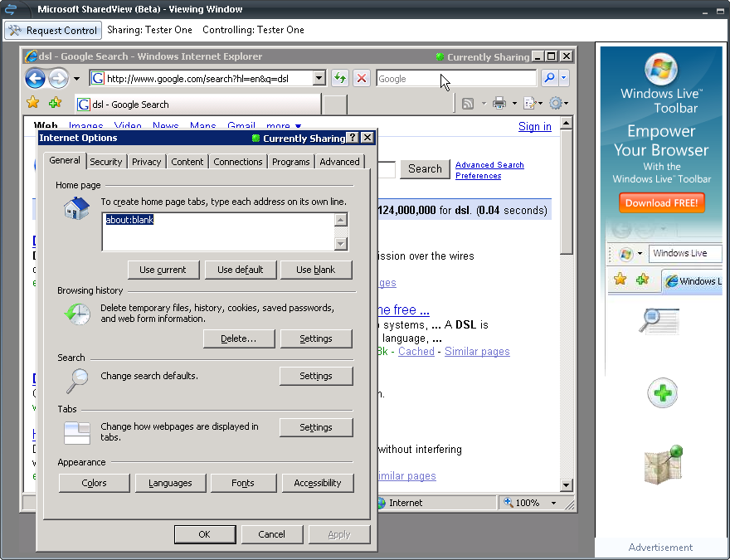The height and width of the screenshot is (560, 730).
Task: Select the Programs tab
Action: [x=291, y=162]
